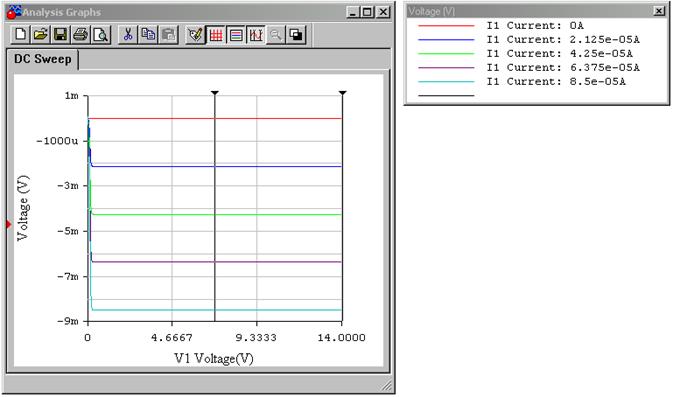Select the DC Sweep tab
This screenshot has width=673, height=397.
click(x=42, y=59)
